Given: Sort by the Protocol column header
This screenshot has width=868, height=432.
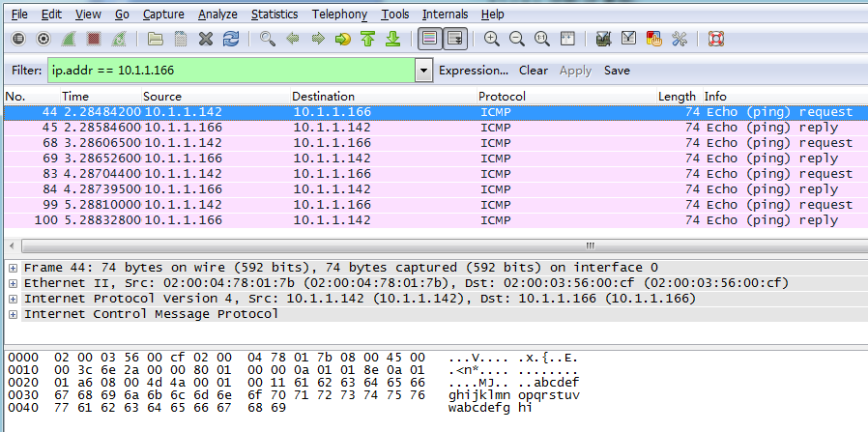Looking at the screenshot, I should pyautogui.click(x=566, y=97).
